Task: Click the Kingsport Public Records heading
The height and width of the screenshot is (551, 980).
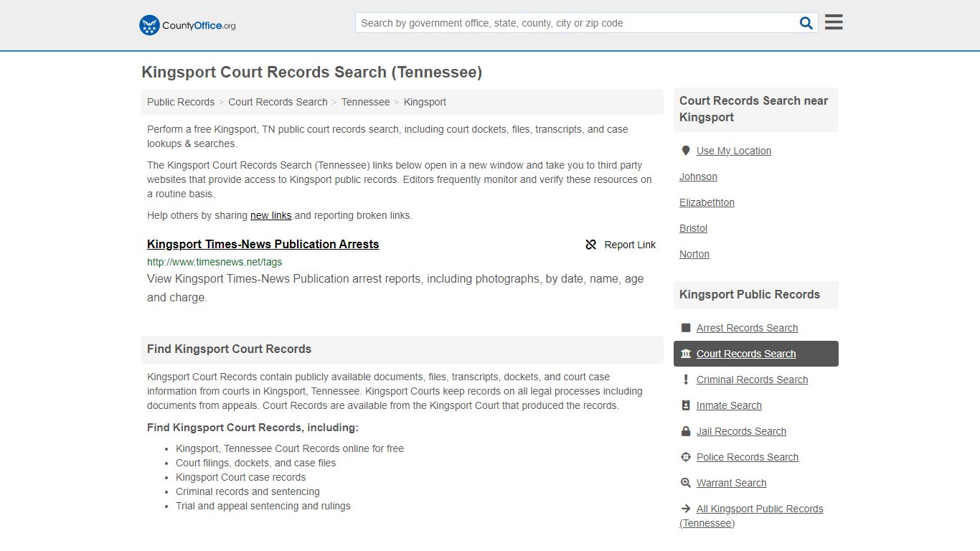Action: click(749, 294)
